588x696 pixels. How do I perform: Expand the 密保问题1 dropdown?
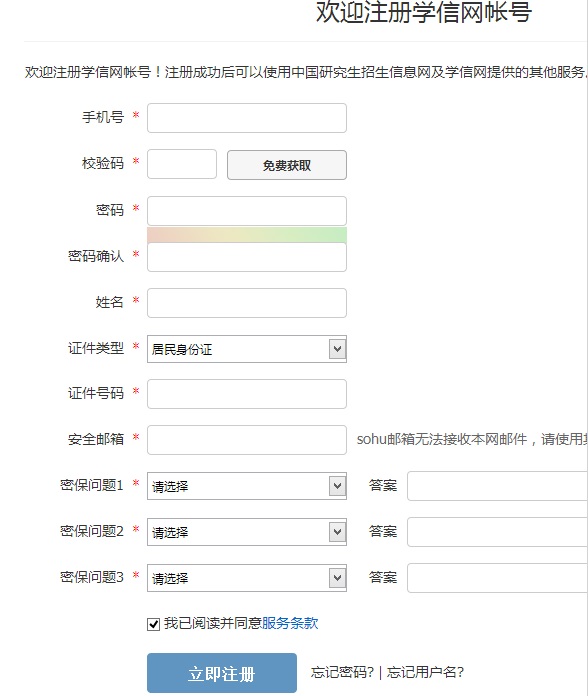click(247, 486)
